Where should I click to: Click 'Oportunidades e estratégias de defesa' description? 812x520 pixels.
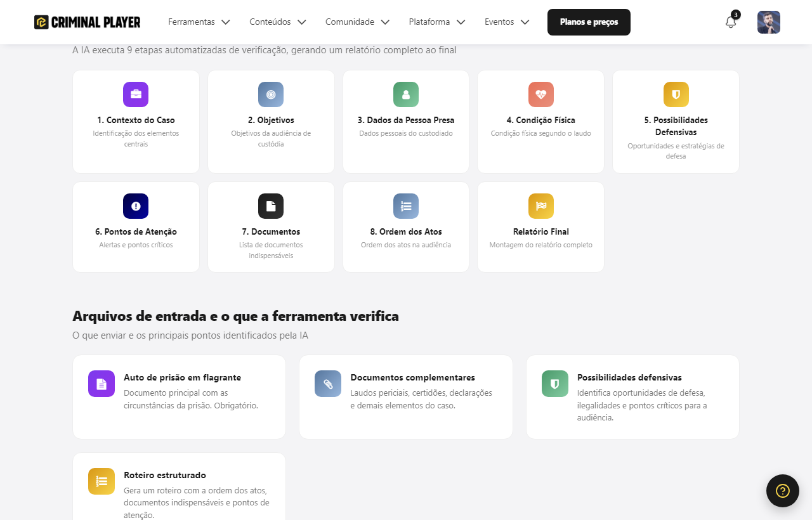coord(676,151)
